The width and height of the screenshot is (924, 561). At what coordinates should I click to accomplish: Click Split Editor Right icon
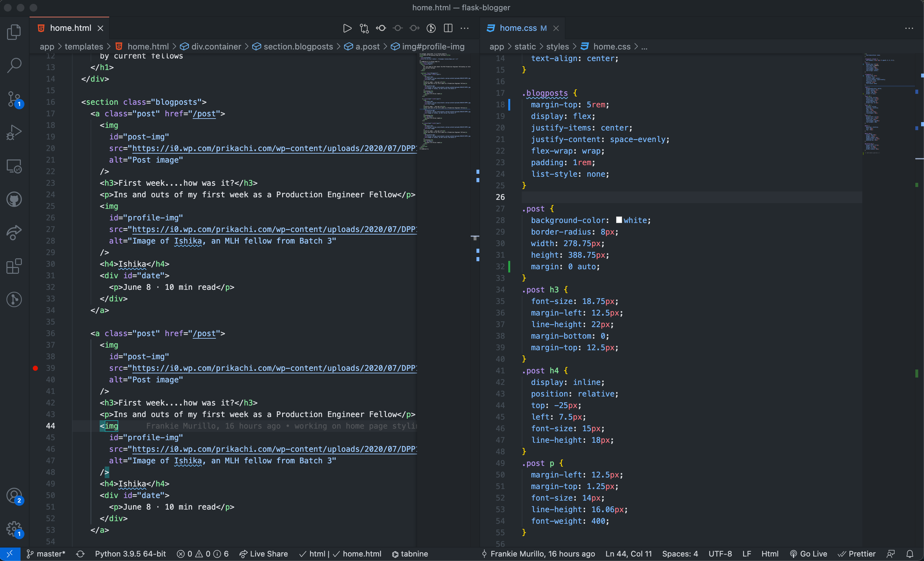point(448,28)
